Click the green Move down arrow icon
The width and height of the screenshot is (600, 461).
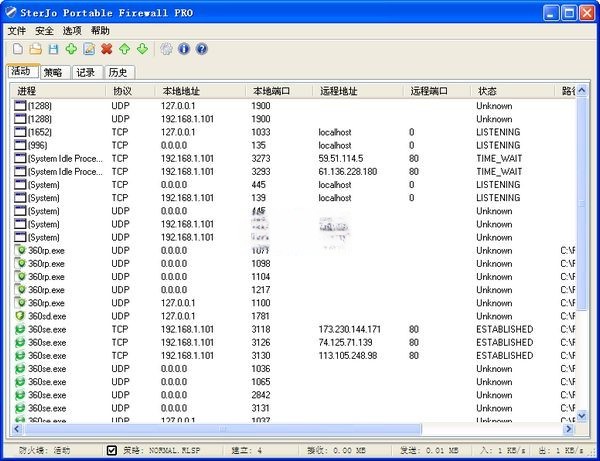(142, 49)
